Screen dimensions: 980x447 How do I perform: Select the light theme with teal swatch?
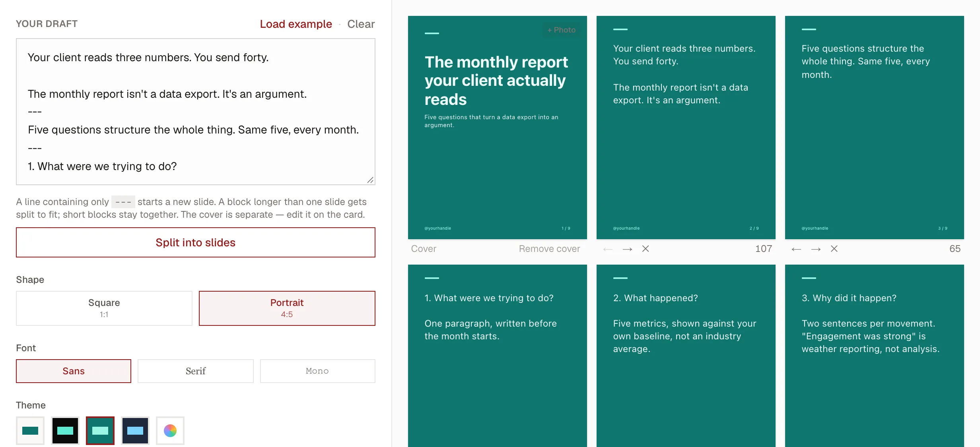tap(30, 431)
